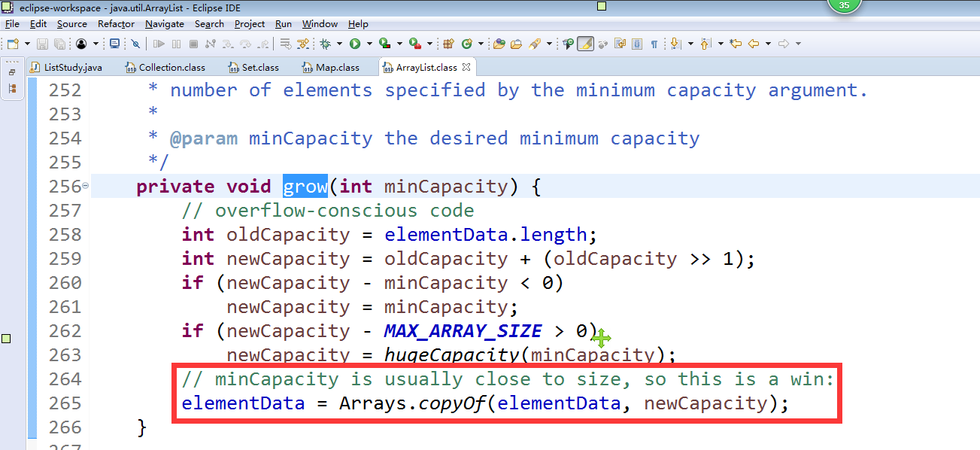
Task: Click the blue monitor console icon
Action: click(x=114, y=44)
